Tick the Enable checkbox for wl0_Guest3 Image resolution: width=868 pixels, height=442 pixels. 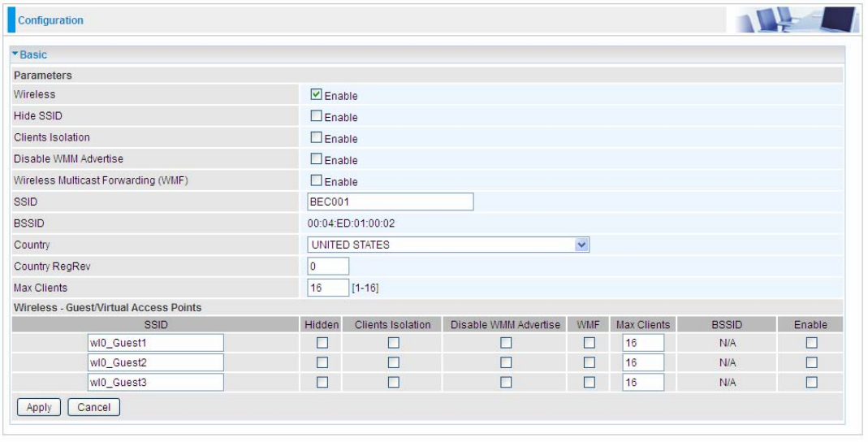pos(811,382)
